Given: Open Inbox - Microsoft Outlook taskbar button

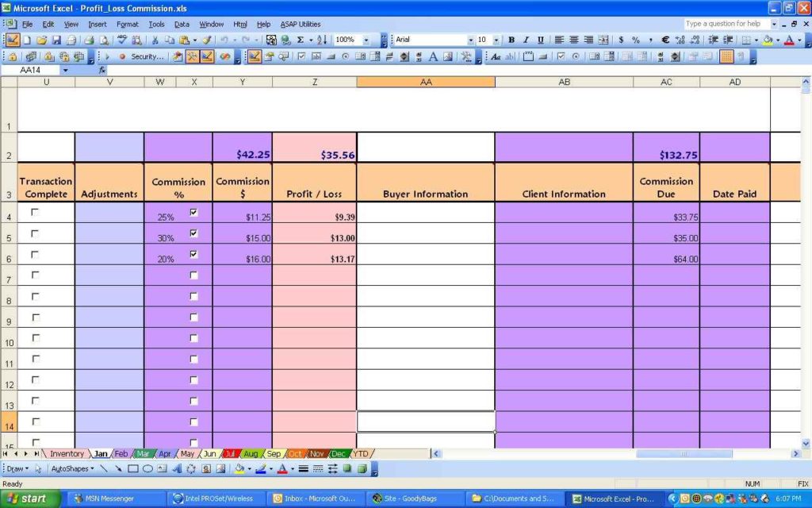Looking at the screenshot, I should coord(317,498).
